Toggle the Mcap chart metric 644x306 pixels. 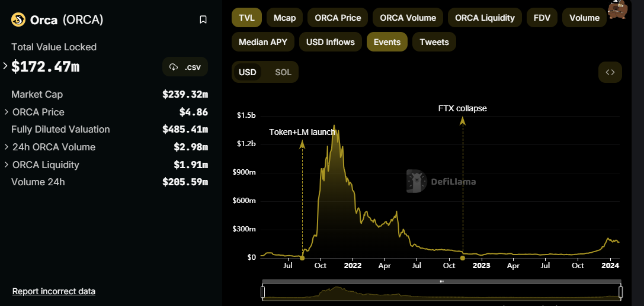pyautogui.click(x=284, y=18)
